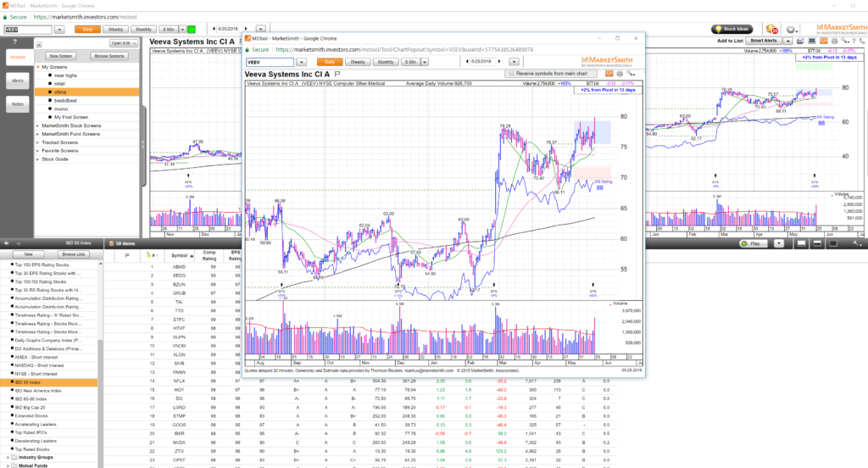
Task: Go back with the list panel left arrow
Action: point(7,243)
